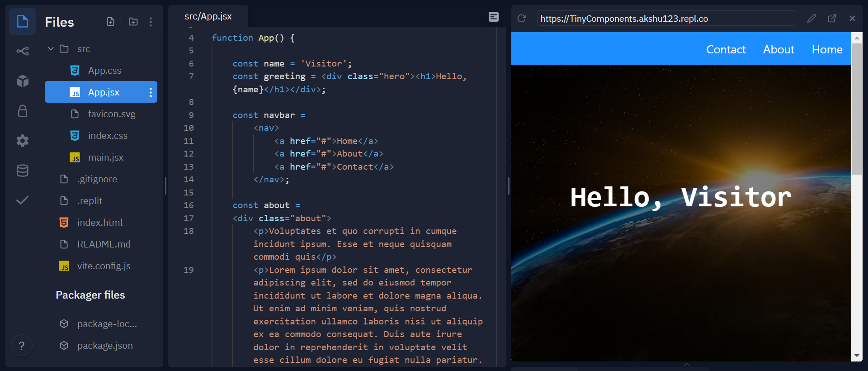Open index.html file

101,223
